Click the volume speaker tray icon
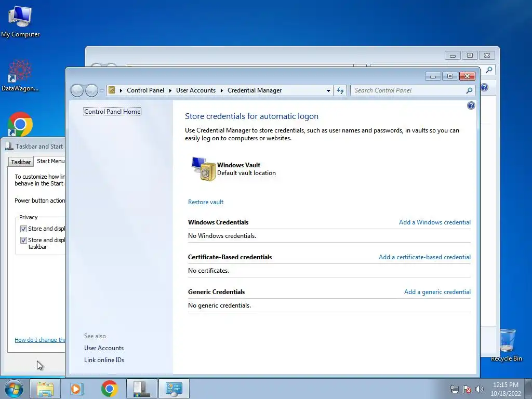The image size is (532, 399). pos(480,389)
